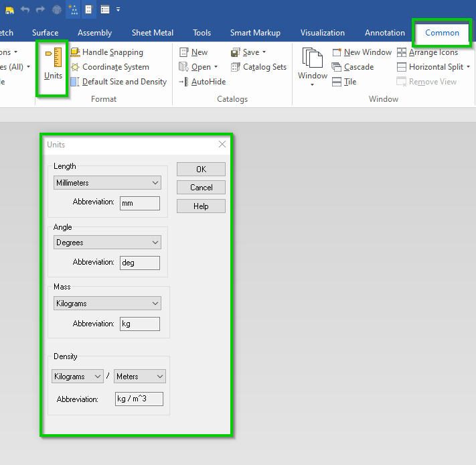The height and width of the screenshot is (465, 476).
Task: Open Help for Units dialog
Action: click(202, 206)
